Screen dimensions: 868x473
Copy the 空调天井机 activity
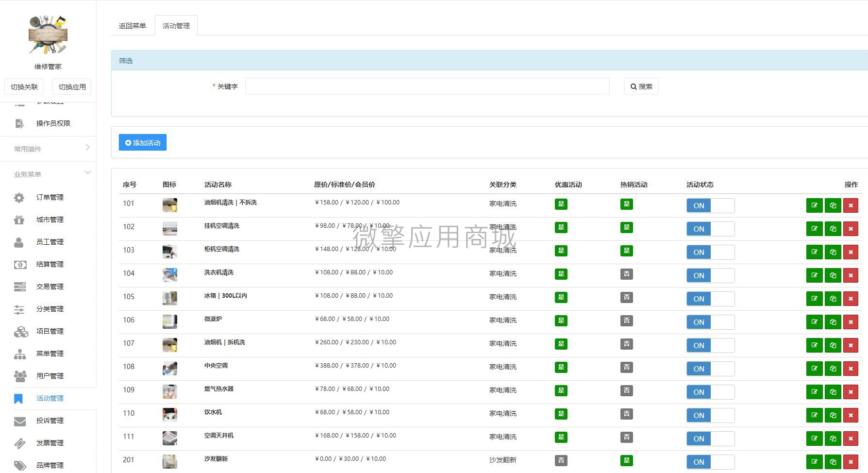833,439
